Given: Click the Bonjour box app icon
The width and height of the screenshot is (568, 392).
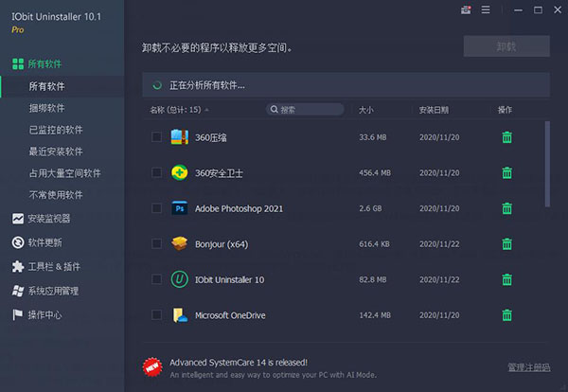Looking at the screenshot, I should [x=179, y=243].
